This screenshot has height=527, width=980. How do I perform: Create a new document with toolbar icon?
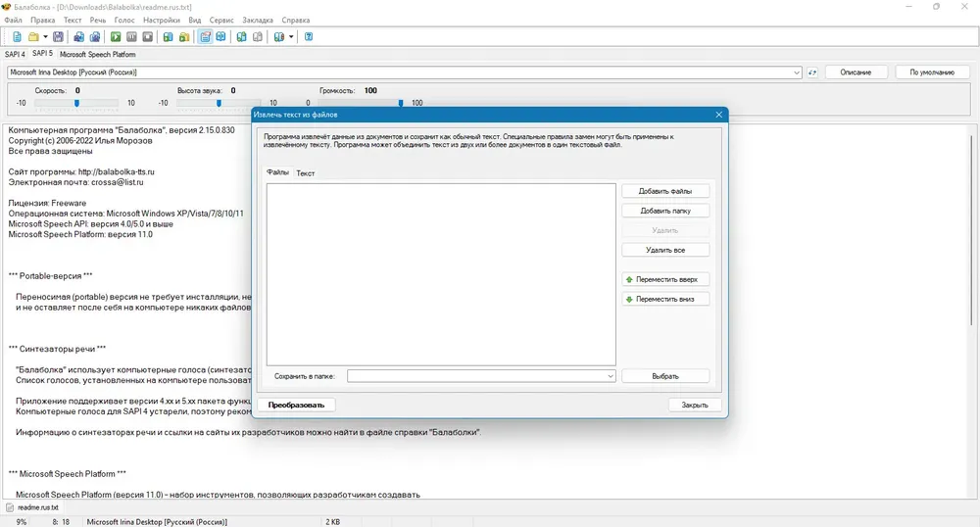point(17,37)
